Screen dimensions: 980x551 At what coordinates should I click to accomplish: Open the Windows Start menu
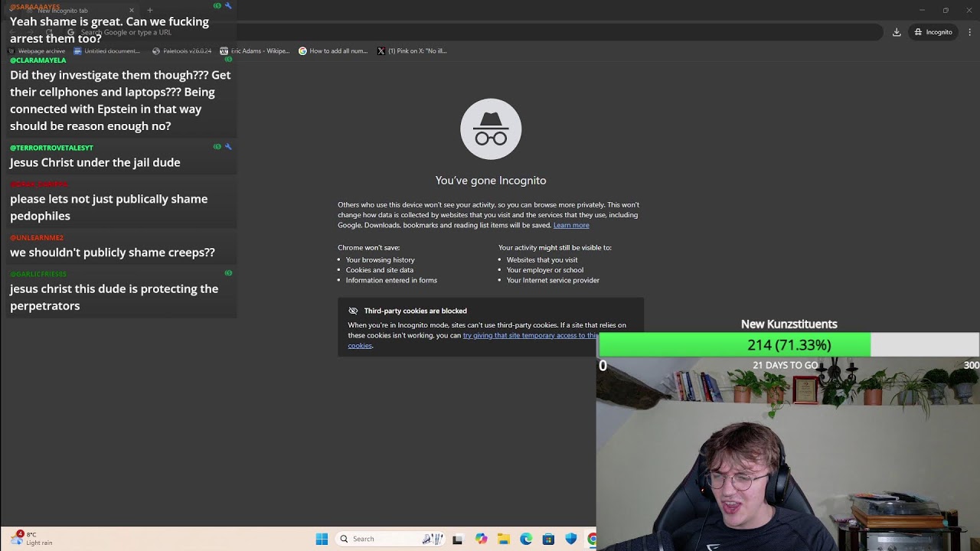click(x=322, y=539)
